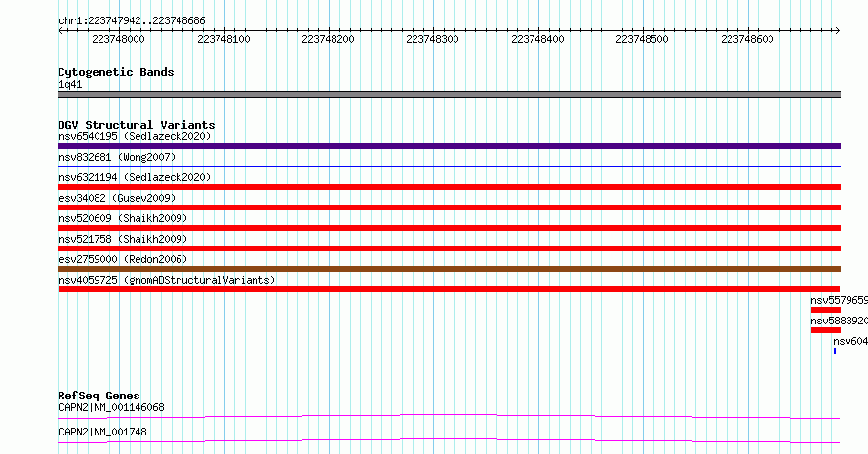Image resolution: width=868 pixels, height=454 pixels.
Task: Click the grey 1q41 cytogenetic band bar
Action: click(449, 95)
